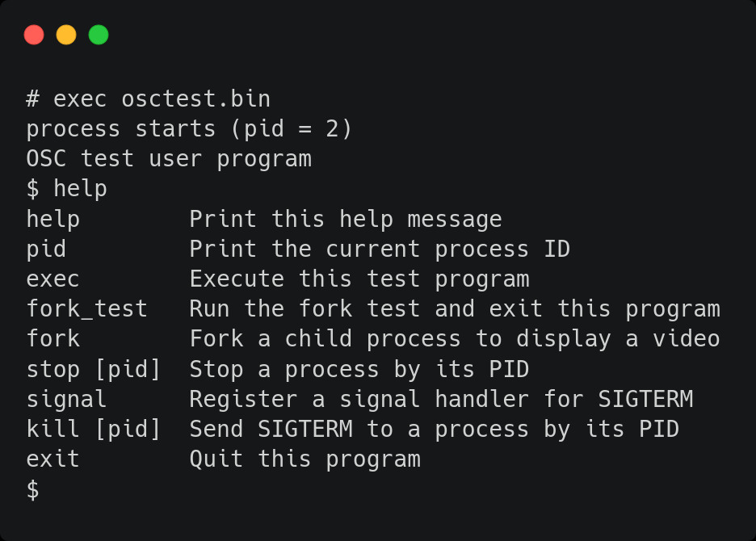This screenshot has height=541, width=756.
Task: Click the red traffic light icon
Action: [x=34, y=34]
